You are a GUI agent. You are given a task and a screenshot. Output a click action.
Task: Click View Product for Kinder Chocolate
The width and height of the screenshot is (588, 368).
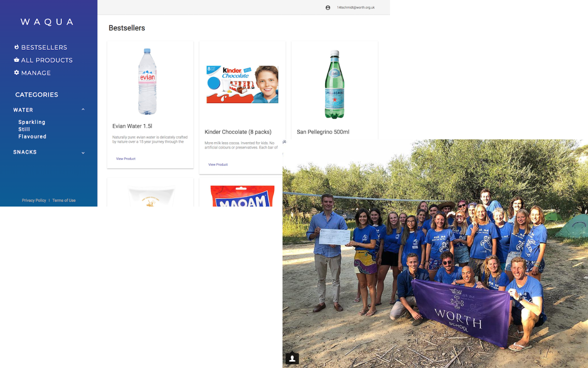(x=218, y=164)
